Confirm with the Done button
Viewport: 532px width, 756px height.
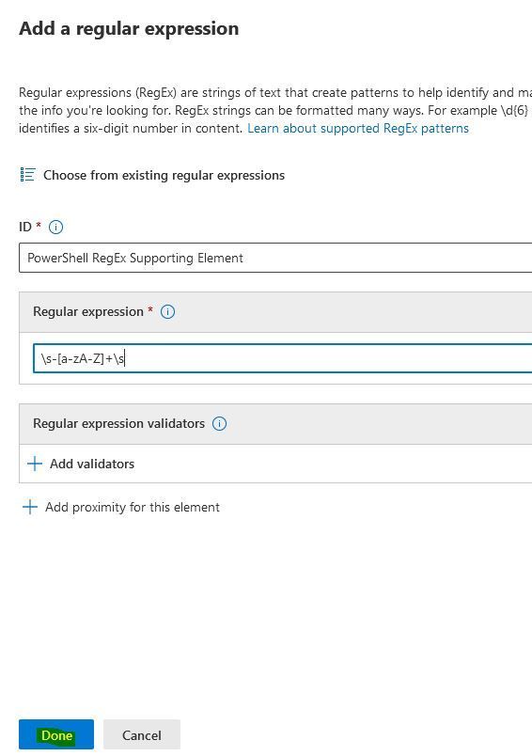pos(56,734)
